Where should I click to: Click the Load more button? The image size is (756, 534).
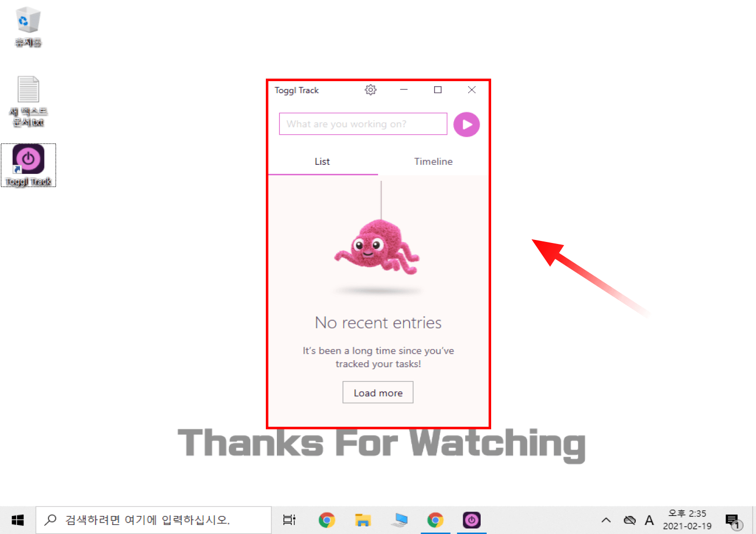[378, 393]
